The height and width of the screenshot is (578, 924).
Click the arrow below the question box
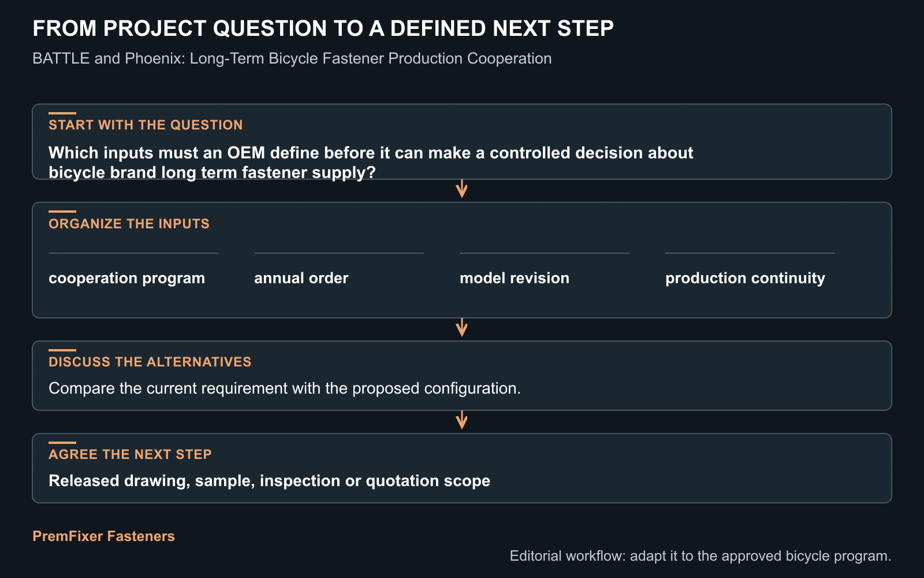(x=461, y=189)
